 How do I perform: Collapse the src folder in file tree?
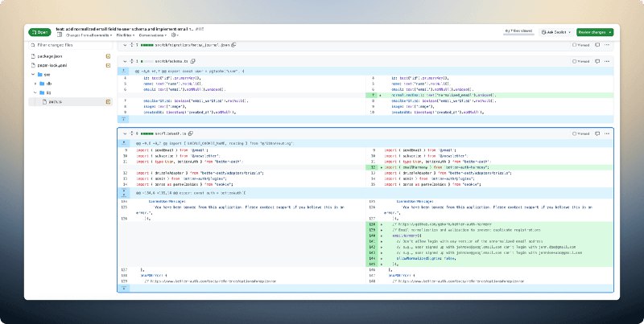pyautogui.click(x=33, y=72)
